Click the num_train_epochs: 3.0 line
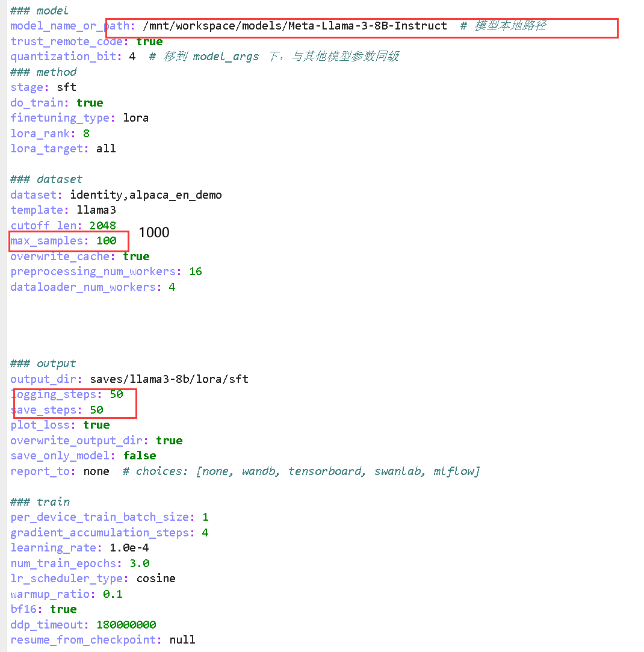 (x=80, y=564)
